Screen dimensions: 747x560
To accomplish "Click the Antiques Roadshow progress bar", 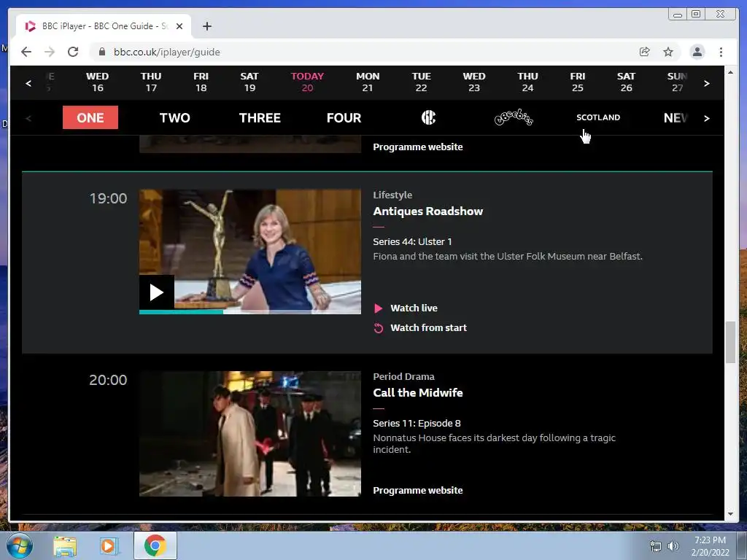I will [249, 312].
